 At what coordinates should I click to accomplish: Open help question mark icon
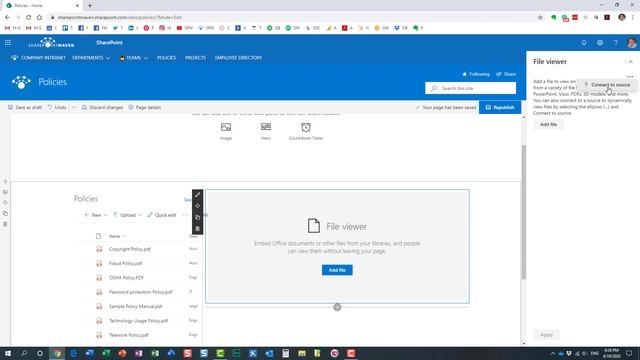pyautogui.click(x=616, y=42)
